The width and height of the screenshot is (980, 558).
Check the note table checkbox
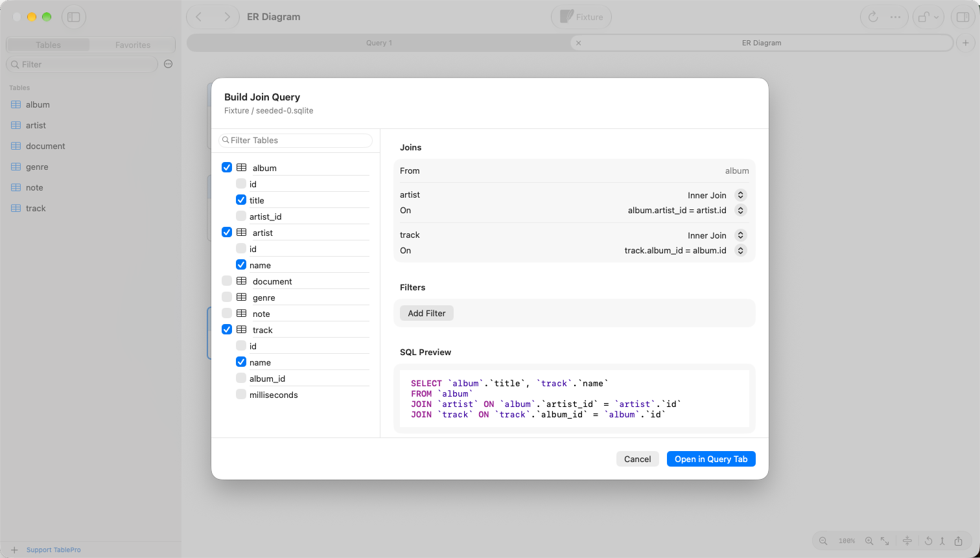[227, 313]
